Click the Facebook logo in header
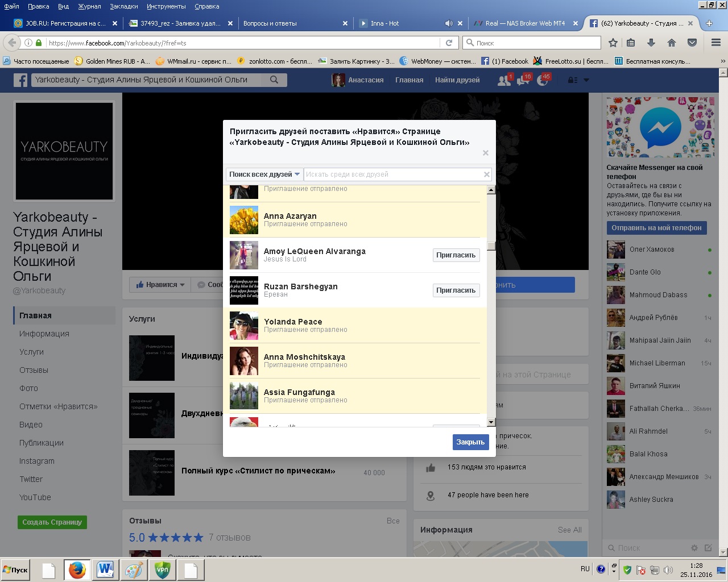728x582 pixels. click(x=20, y=80)
